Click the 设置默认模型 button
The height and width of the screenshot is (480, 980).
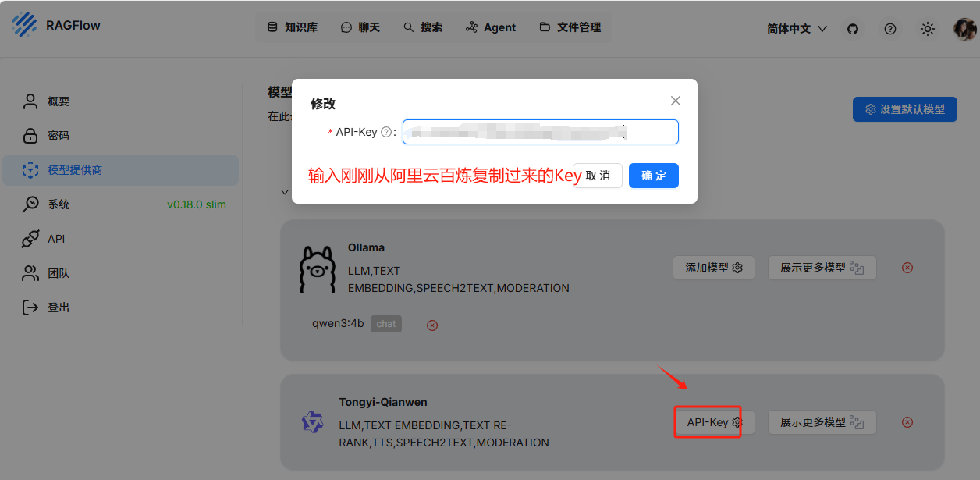coord(904,109)
